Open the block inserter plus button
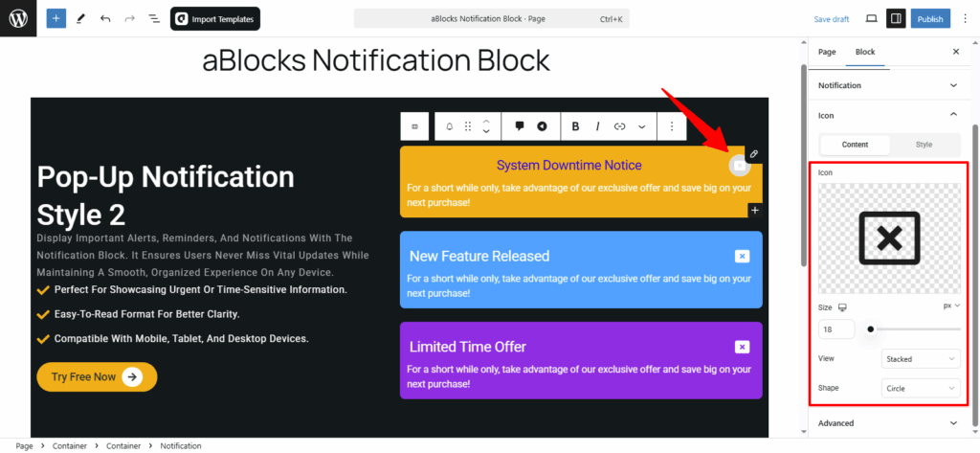Viewport: 980px width, 453px height. coord(56,19)
